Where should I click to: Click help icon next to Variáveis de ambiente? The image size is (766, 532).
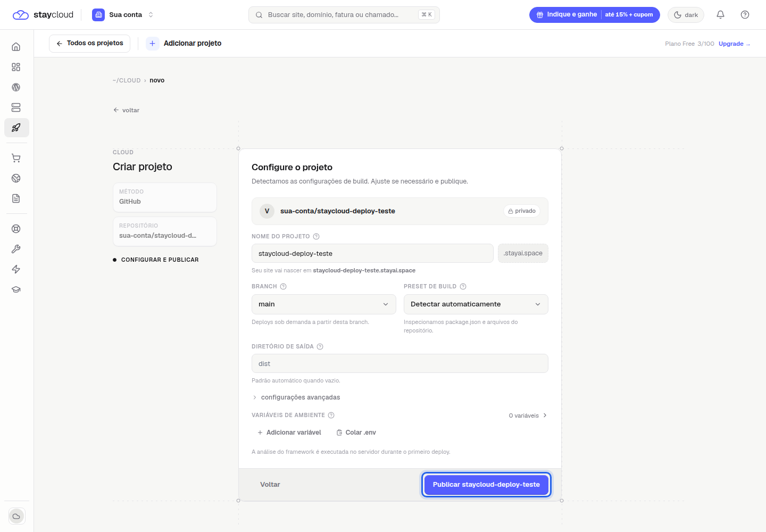tap(331, 415)
